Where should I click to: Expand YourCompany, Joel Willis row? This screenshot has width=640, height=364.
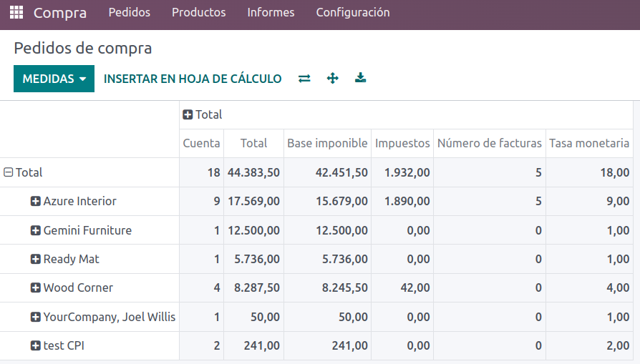103,317
